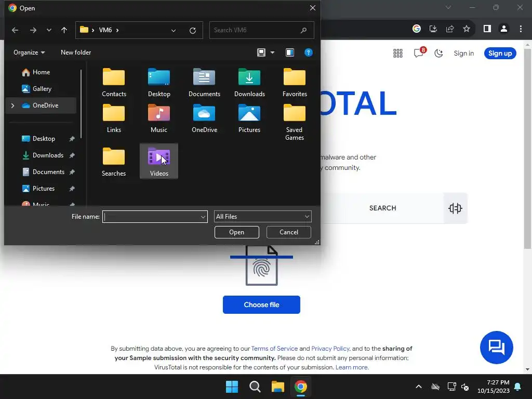The width and height of the screenshot is (532, 399).
Task: Select Home in the navigation pane
Action: [x=36, y=72]
